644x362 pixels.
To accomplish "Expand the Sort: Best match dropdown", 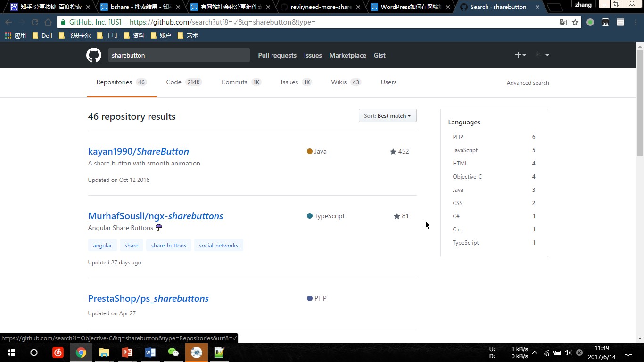I will point(388,116).
